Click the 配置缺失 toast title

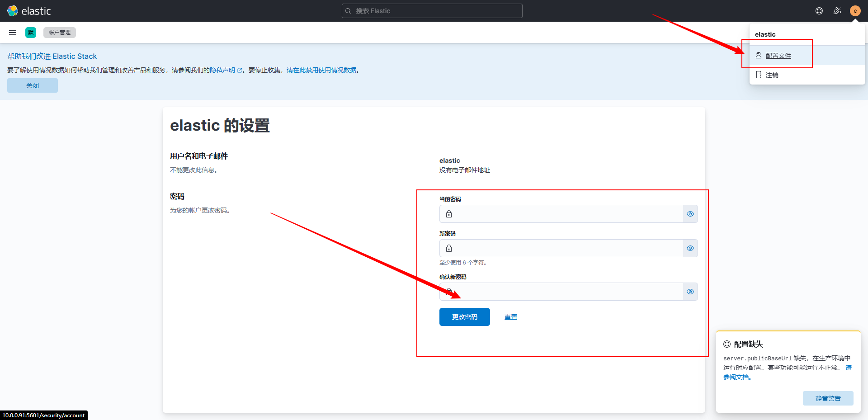click(x=748, y=344)
